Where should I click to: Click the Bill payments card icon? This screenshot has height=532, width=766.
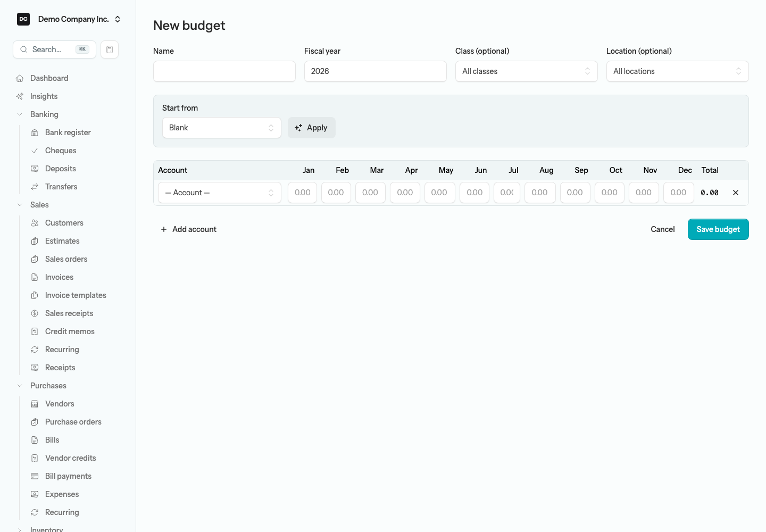click(x=35, y=476)
